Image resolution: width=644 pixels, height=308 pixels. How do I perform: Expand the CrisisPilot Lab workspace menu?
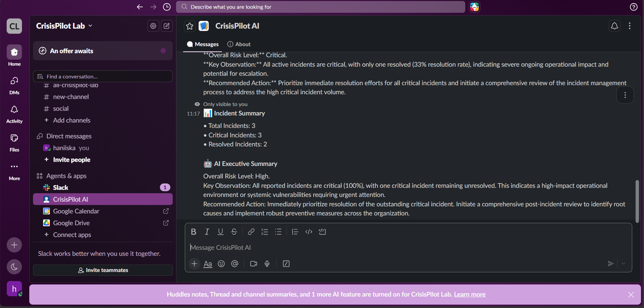point(64,26)
